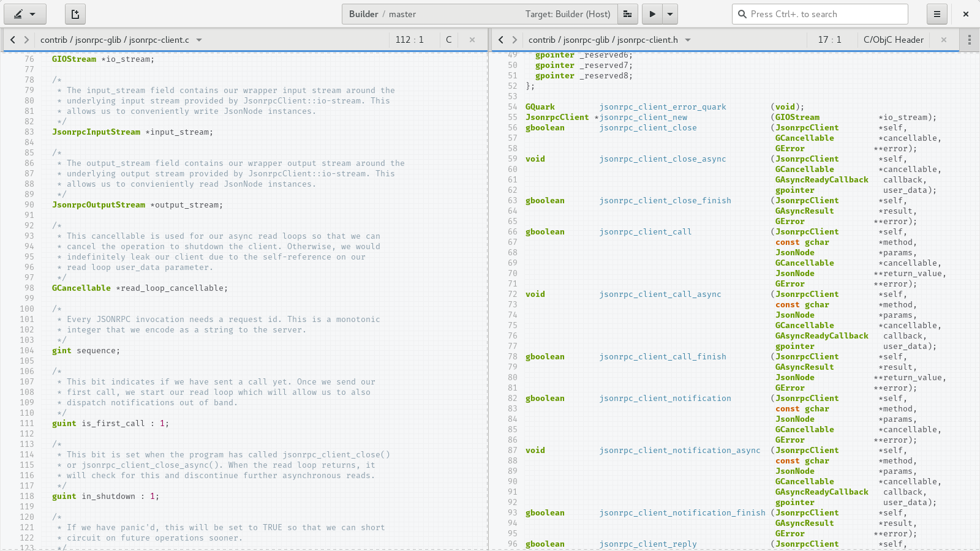The width and height of the screenshot is (980, 551).
Task: Click 'jsonrpc_client_new' function name
Action: (x=643, y=117)
